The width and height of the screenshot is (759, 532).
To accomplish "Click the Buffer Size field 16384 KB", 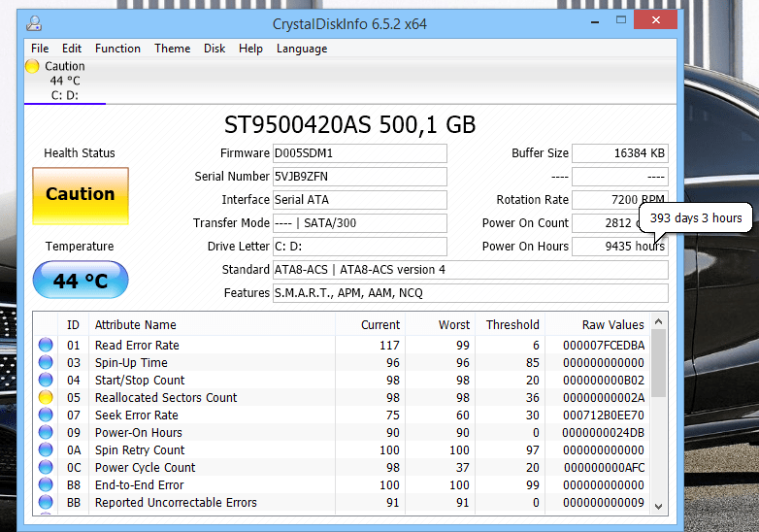I will [x=620, y=153].
